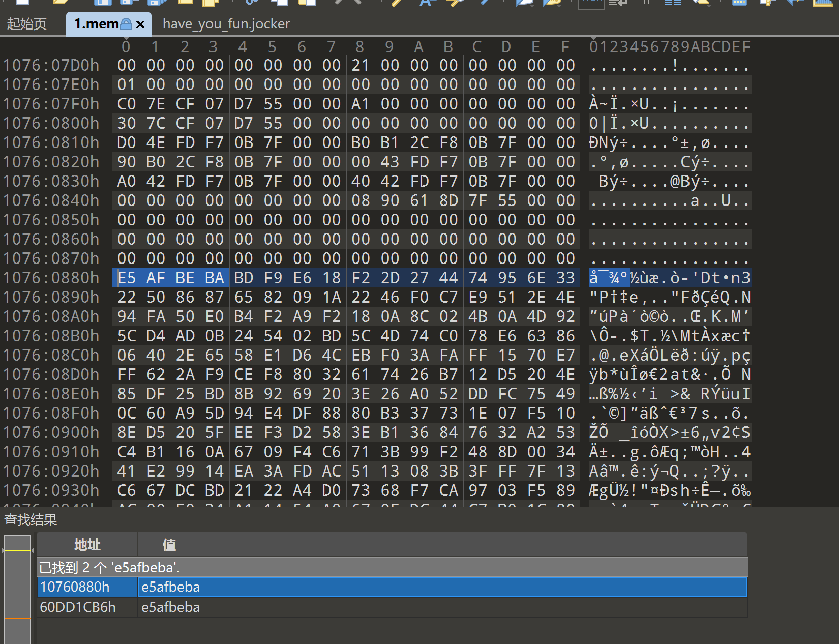Select byte 0C at start of row 1076:08F0h

127,413
